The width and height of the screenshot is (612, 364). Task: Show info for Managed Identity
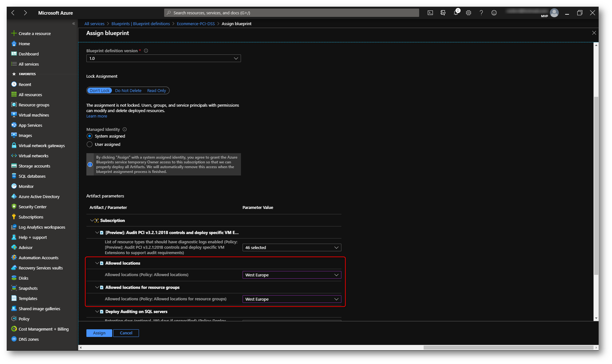[125, 129]
